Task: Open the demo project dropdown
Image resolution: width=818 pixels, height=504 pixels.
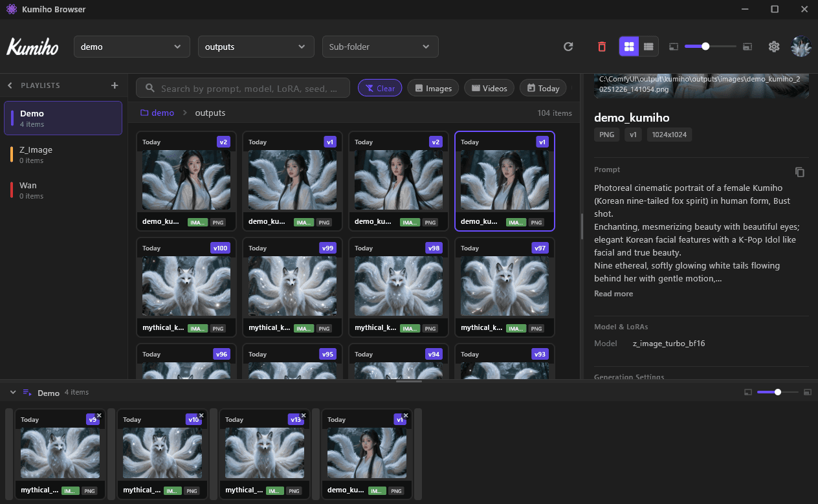Action: pos(131,47)
